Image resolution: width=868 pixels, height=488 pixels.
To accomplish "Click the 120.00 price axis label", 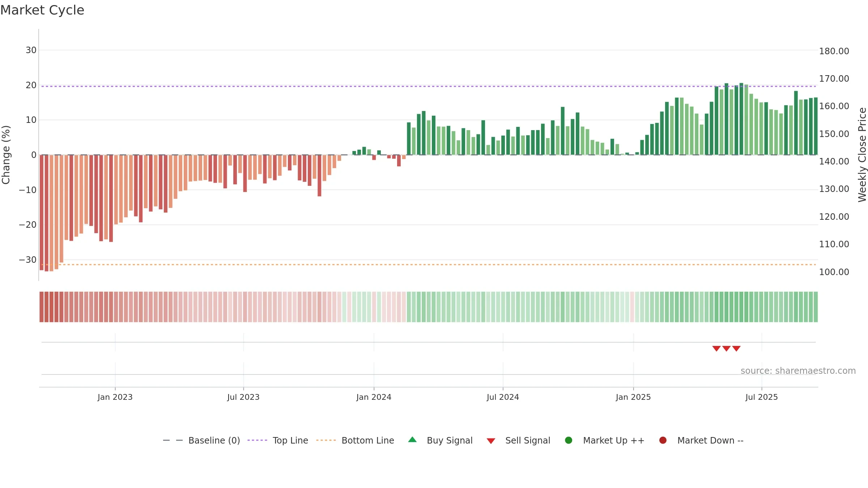I will point(834,217).
